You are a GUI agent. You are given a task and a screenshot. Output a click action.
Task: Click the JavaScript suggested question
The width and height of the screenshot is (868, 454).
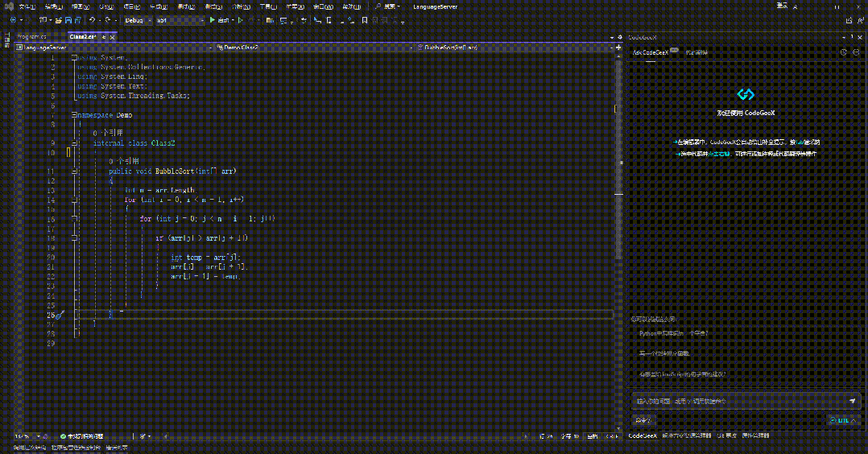click(x=682, y=374)
